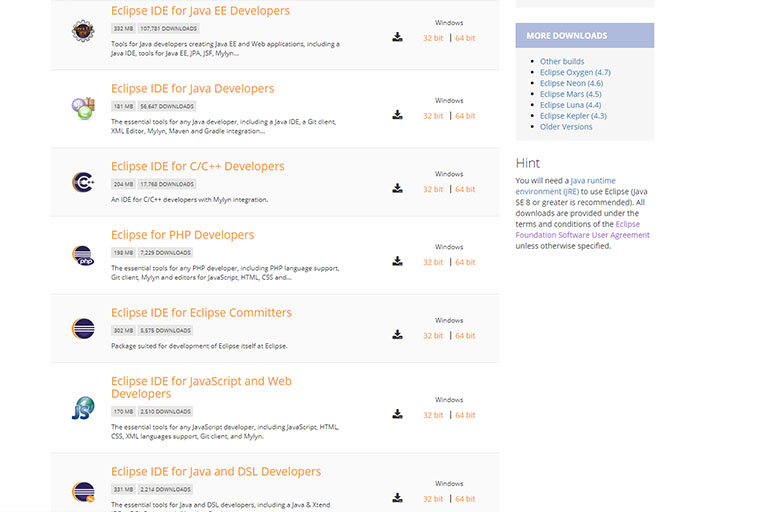Click the 17,768 DOWNLOADS badge
Screen dimensions: 768x512
coord(167,184)
